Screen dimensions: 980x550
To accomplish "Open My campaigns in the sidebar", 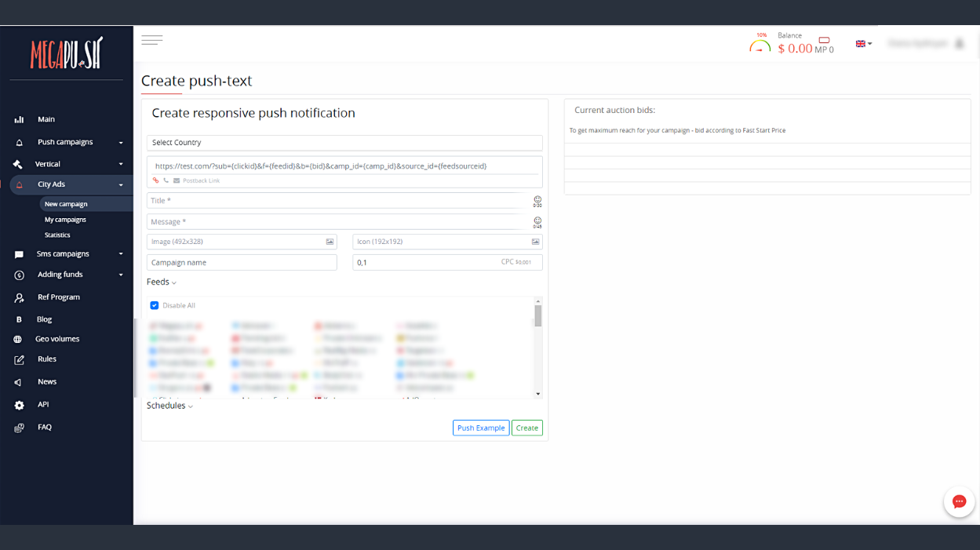I will [66, 219].
